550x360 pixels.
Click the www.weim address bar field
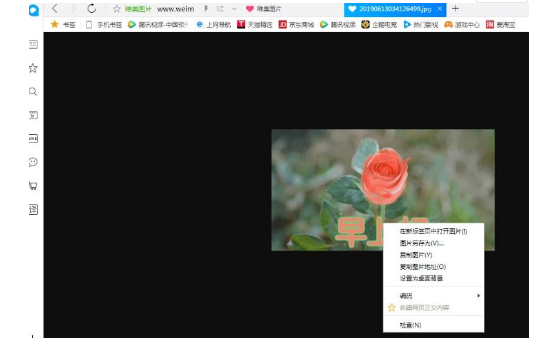click(175, 9)
